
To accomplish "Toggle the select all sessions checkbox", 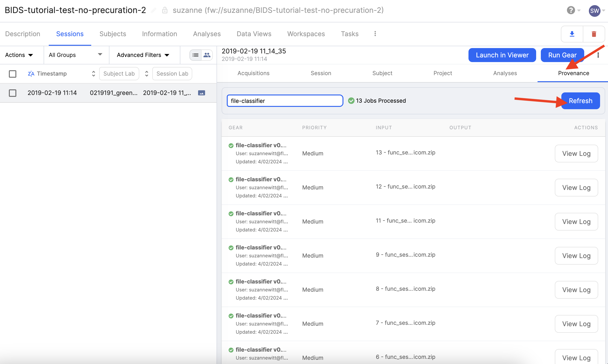I will click(13, 74).
